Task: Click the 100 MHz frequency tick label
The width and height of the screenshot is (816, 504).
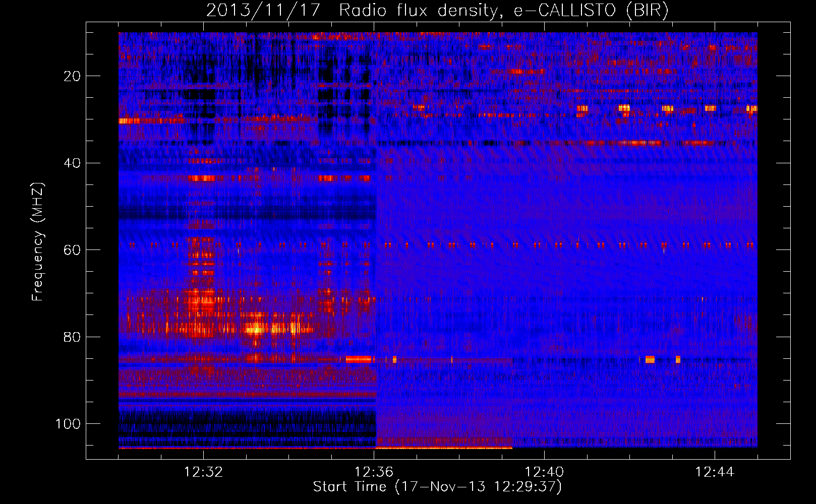Action: pyautogui.click(x=68, y=424)
